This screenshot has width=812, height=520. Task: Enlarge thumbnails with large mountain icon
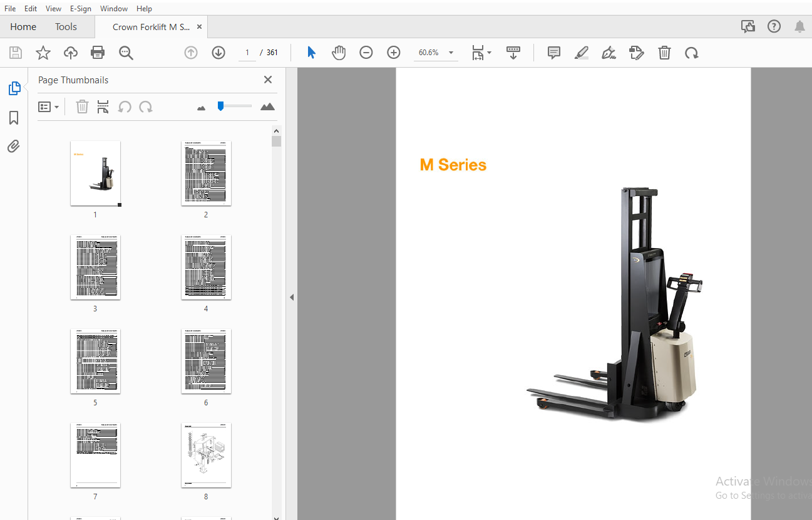point(267,107)
